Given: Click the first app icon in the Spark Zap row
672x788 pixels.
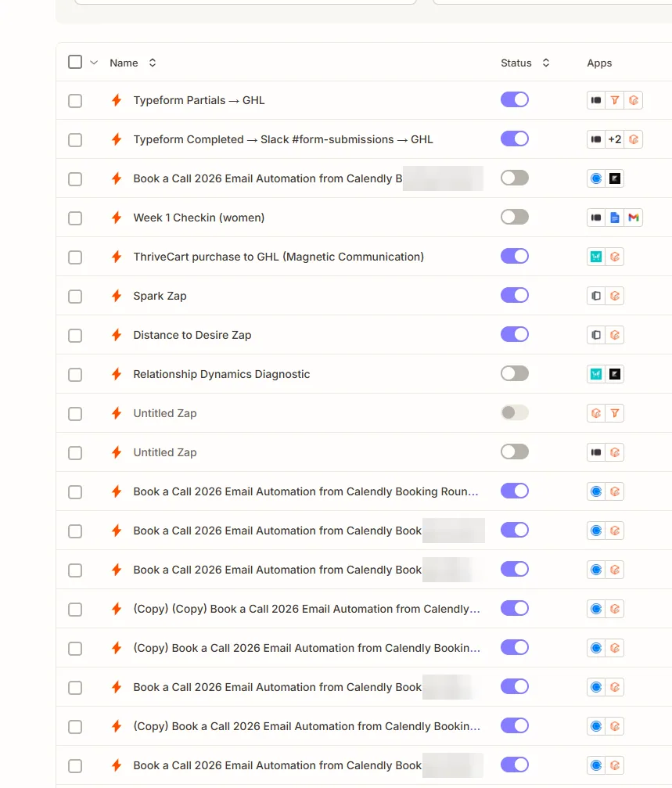Looking at the screenshot, I should (596, 296).
